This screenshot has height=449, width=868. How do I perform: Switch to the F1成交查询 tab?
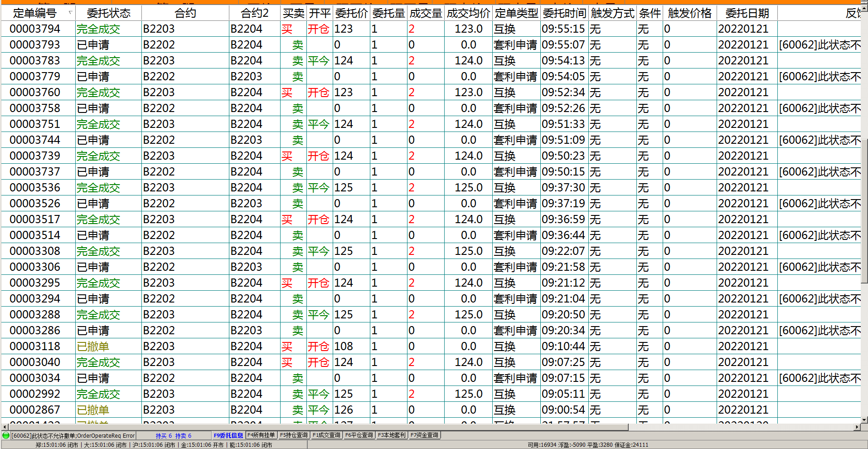(x=326, y=435)
